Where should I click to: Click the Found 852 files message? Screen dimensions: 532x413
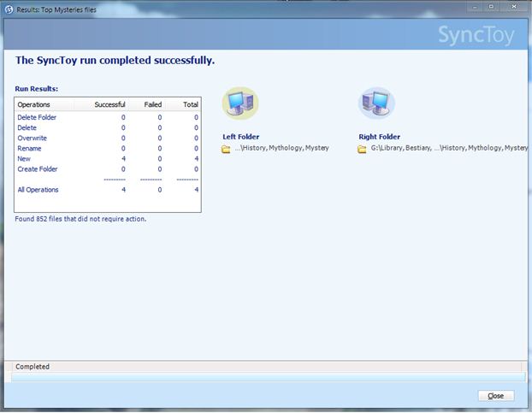pyautogui.click(x=80, y=219)
